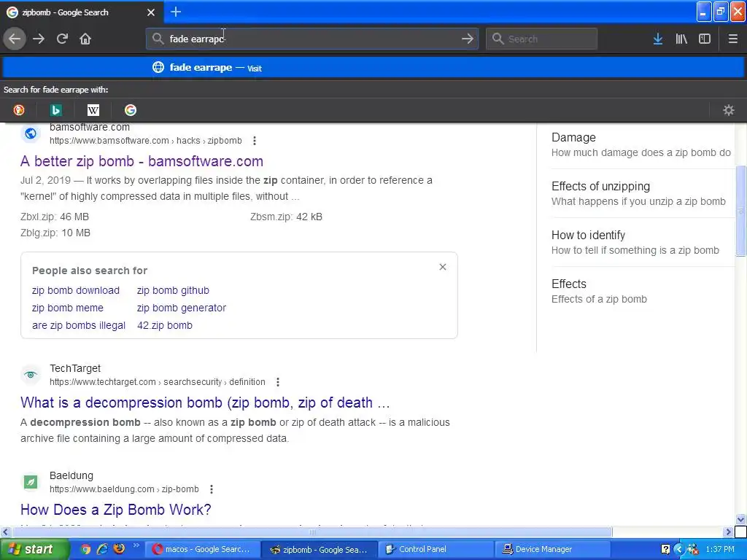The image size is (747, 560).
Task: Open the 'zip bomb meme' suggestion
Action: point(68,308)
